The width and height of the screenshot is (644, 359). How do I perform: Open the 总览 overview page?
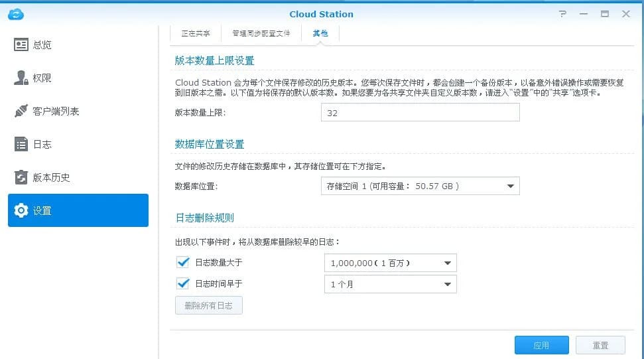[x=78, y=44]
